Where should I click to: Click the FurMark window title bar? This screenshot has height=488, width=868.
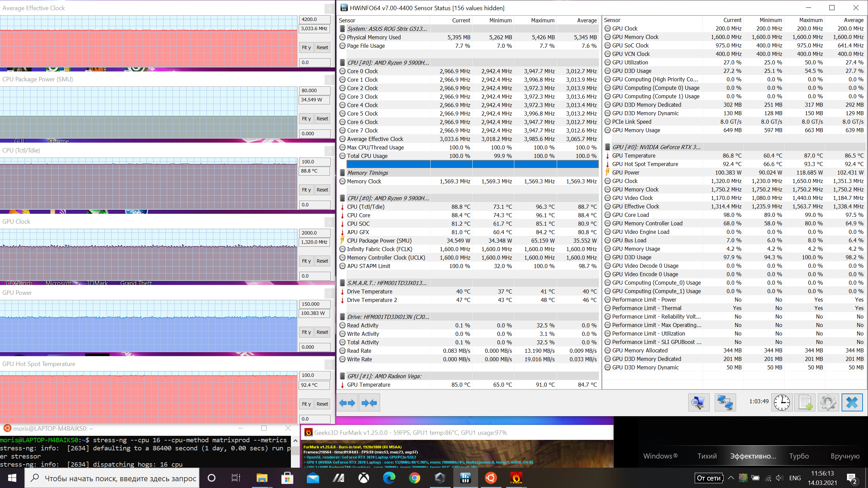457,432
